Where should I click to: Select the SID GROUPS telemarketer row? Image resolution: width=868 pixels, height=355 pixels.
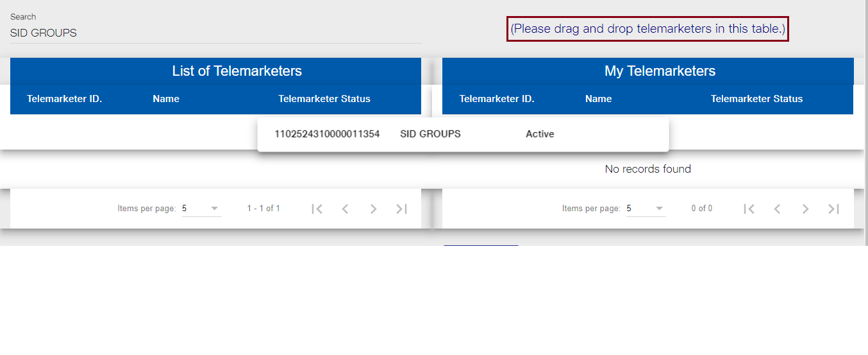point(463,134)
